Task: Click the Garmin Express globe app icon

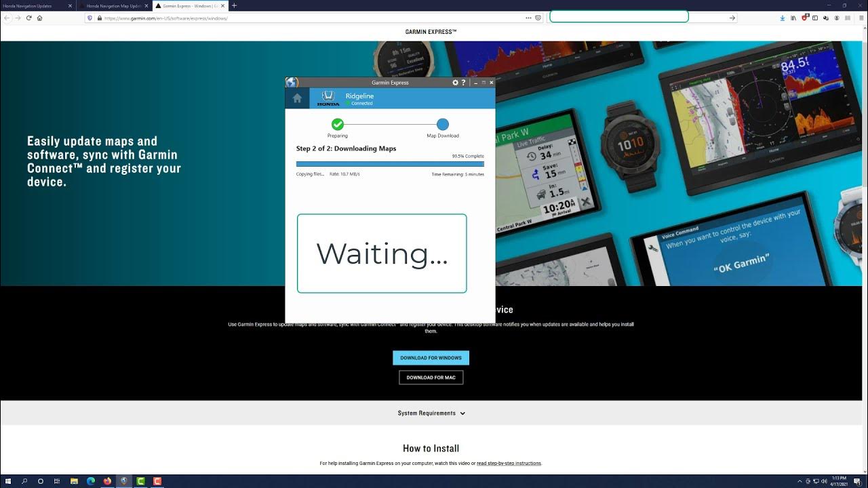Action: [x=292, y=83]
